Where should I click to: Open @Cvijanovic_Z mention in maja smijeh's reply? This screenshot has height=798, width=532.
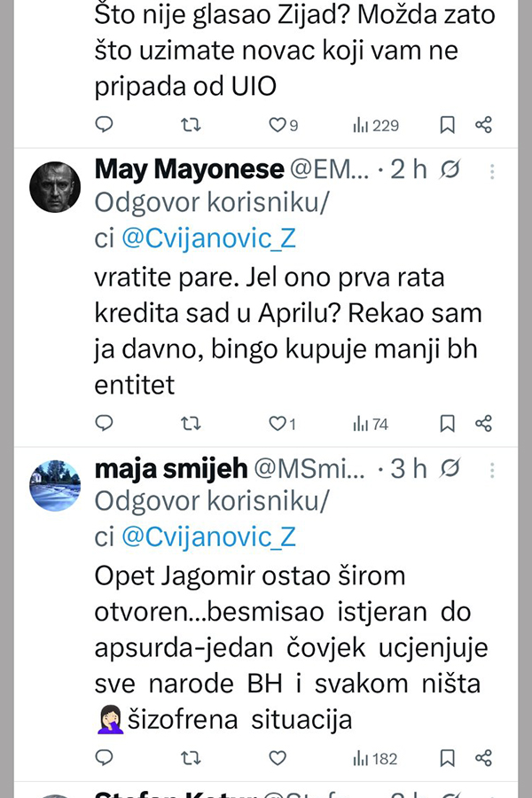pos(207,536)
